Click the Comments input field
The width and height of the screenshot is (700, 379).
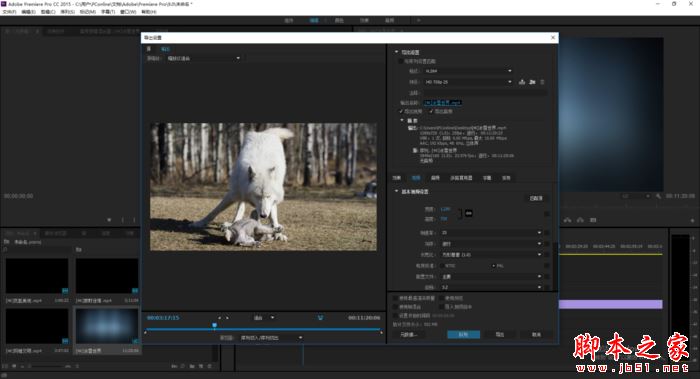[485, 93]
